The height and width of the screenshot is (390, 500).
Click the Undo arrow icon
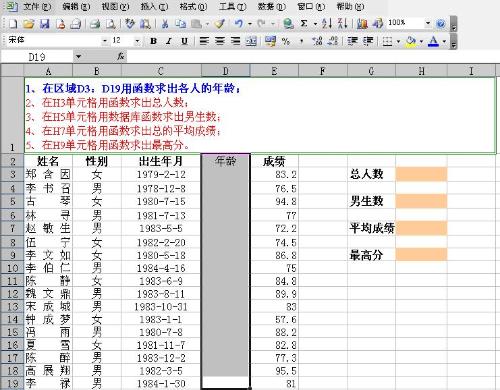[239, 23]
